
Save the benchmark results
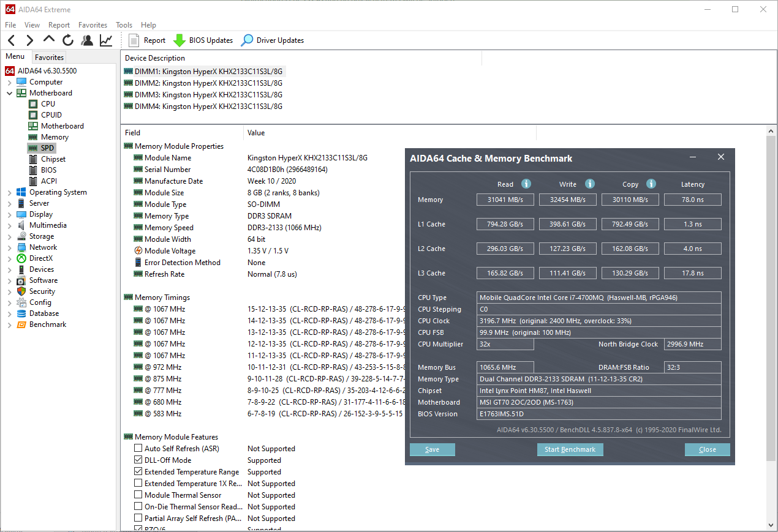click(x=432, y=449)
